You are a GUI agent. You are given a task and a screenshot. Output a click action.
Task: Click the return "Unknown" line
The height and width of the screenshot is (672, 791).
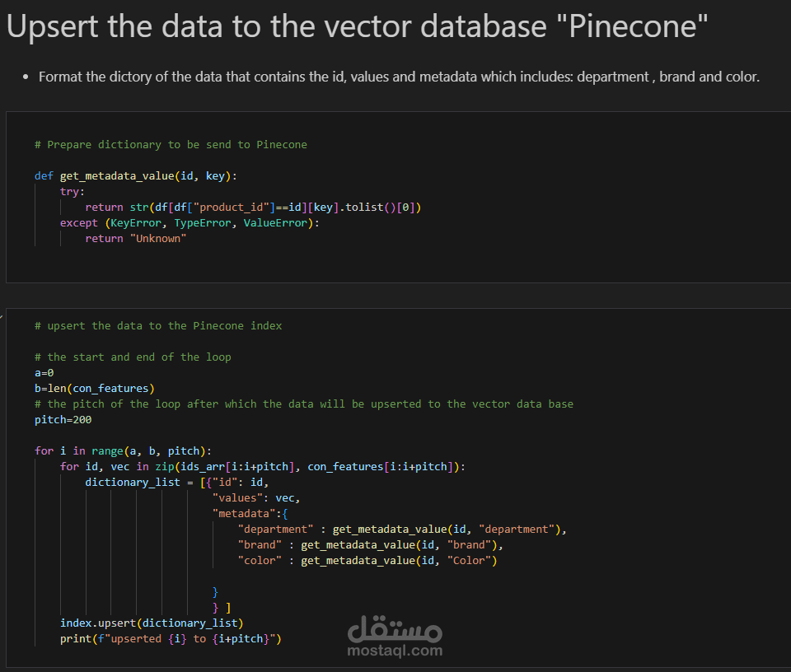pyautogui.click(x=136, y=239)
